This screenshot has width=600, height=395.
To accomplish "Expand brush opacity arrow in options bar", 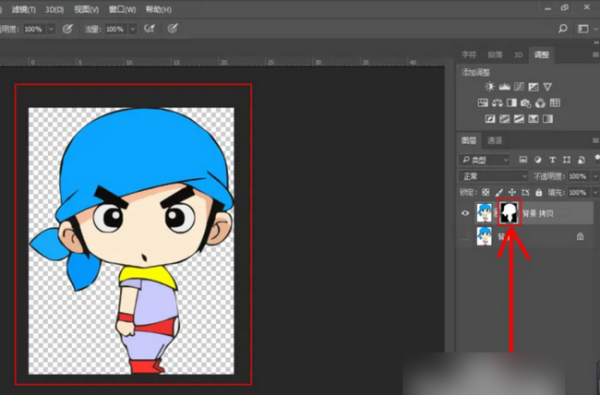I will pyautogui.click(x=51, y=29).
